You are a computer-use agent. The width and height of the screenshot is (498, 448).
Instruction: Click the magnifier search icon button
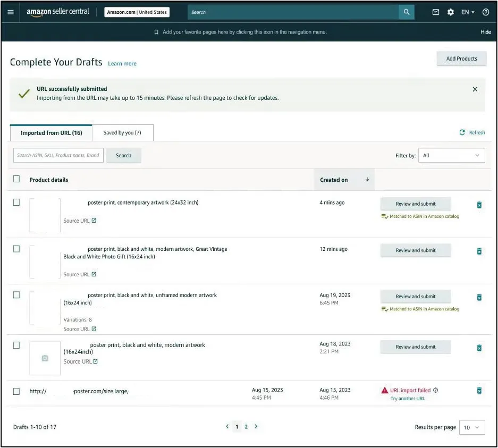tap(407, 12)
